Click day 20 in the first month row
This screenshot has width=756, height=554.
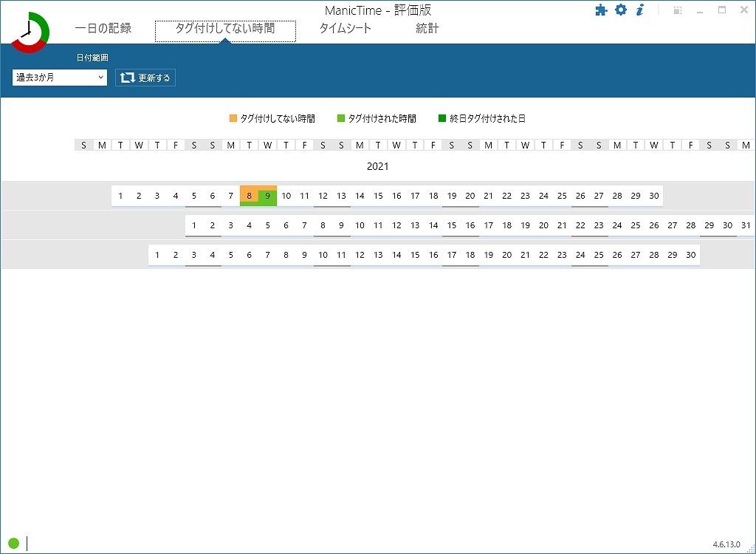pos(470,196)
